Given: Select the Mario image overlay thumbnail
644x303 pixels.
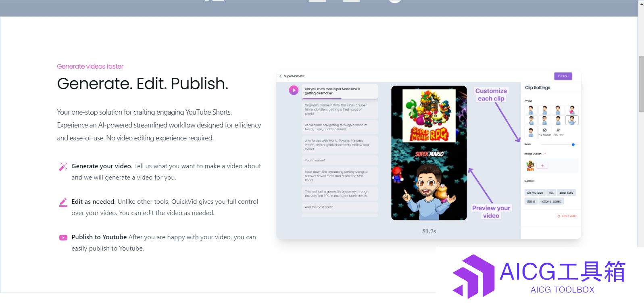Looking at the screenshot, I should point(530,165).
